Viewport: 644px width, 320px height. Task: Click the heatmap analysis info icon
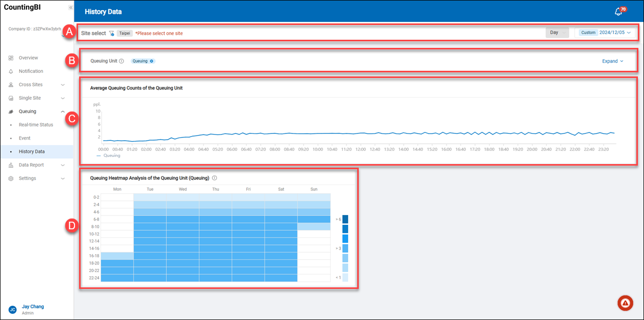214,178
